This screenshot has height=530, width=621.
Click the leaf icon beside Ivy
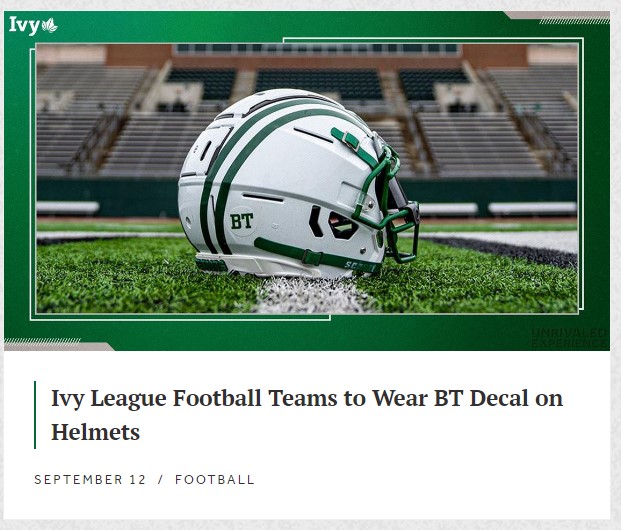(49, 25)
